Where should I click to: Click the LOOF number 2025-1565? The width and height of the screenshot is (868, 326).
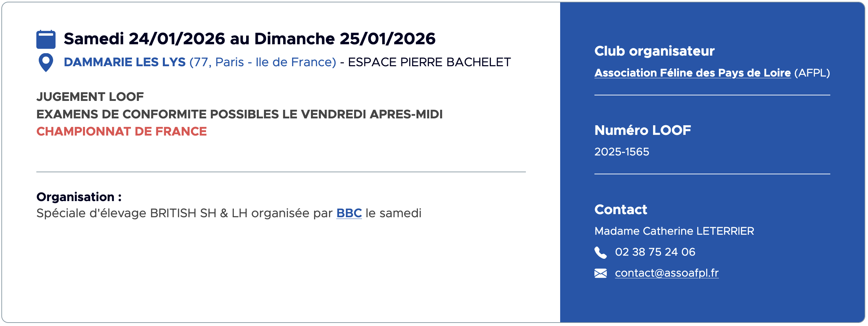622,152
